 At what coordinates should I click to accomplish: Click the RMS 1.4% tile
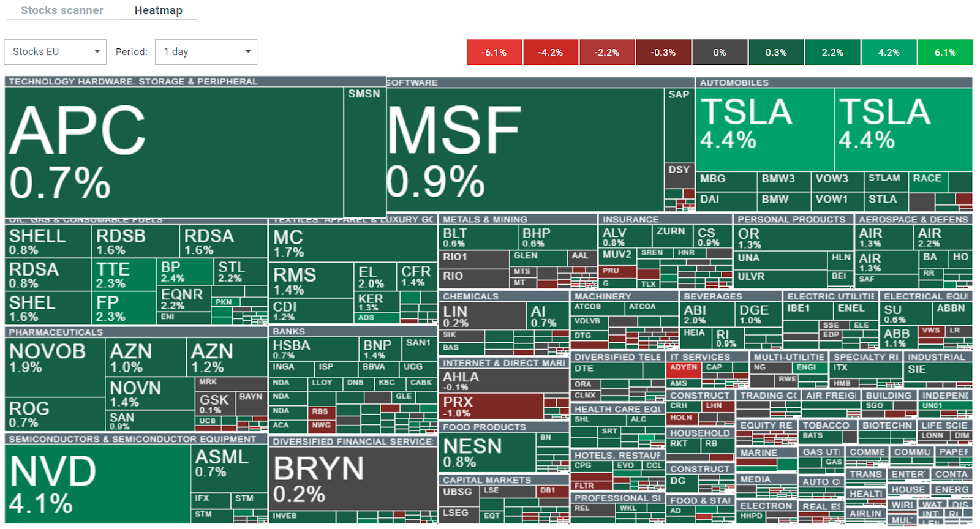point(311,280)
